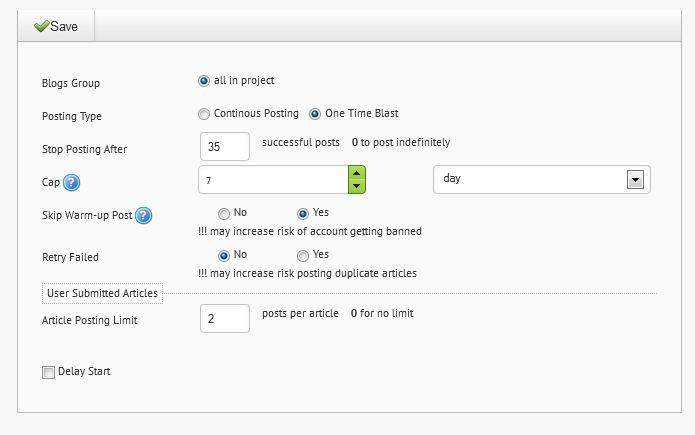The height and width of the screenshot is (435, 695).
Task: Choose Continous Posting option
Action: (204, 114)
